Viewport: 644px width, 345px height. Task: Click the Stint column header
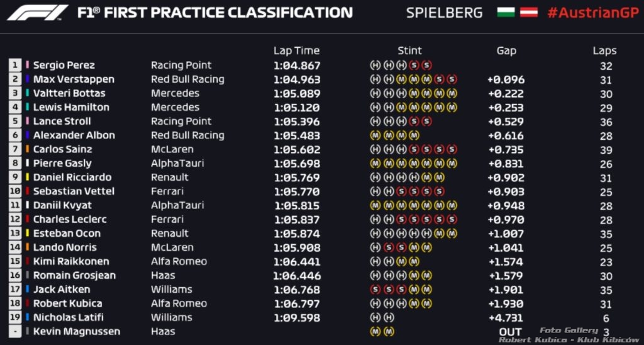click(x=409, y=51)
